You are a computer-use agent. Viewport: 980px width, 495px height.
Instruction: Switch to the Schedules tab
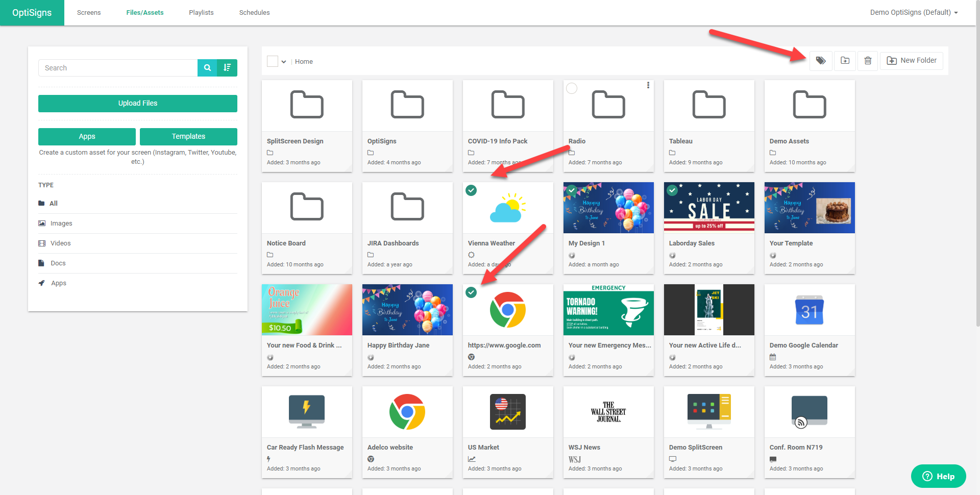[254, 12]
